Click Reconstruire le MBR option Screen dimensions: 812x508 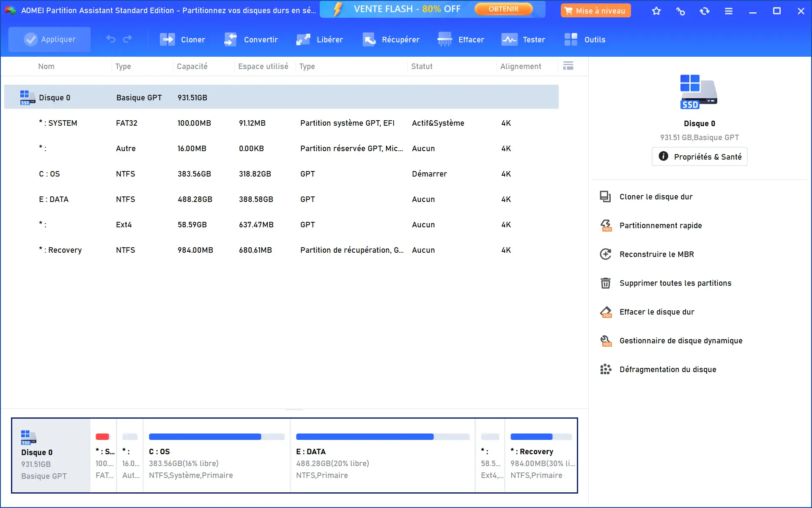[656, 254]
